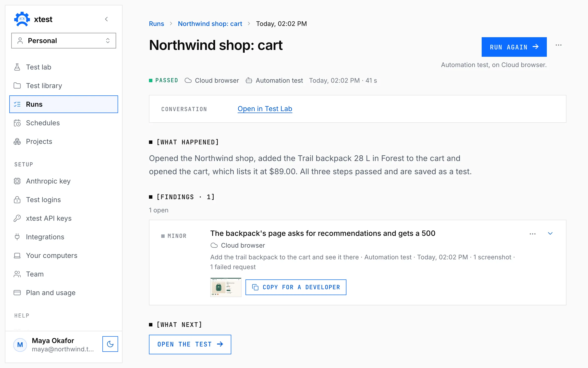Click the Open the Test button
This screenshot has width=588, height=368.
(190, 344)
